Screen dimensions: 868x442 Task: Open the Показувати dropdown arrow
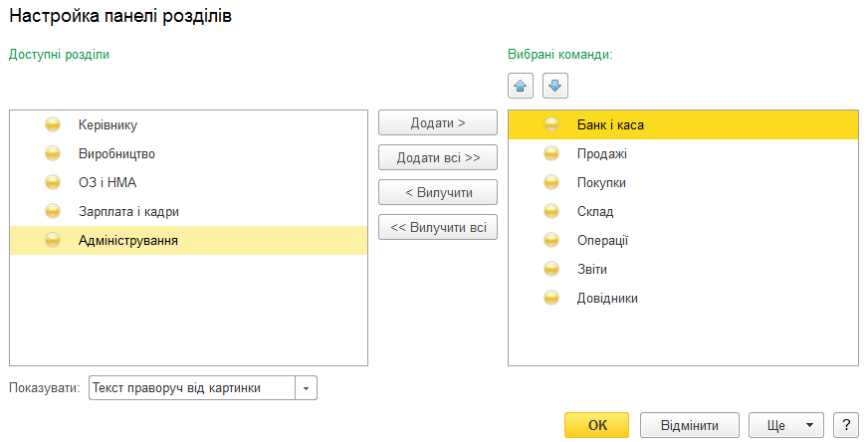click(x=307, y=388)
